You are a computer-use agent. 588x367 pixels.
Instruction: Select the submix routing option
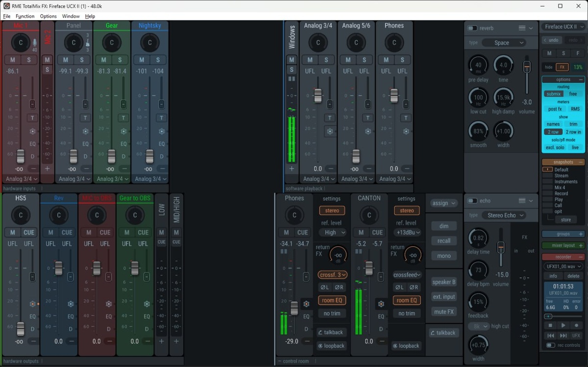pos(554,94)
